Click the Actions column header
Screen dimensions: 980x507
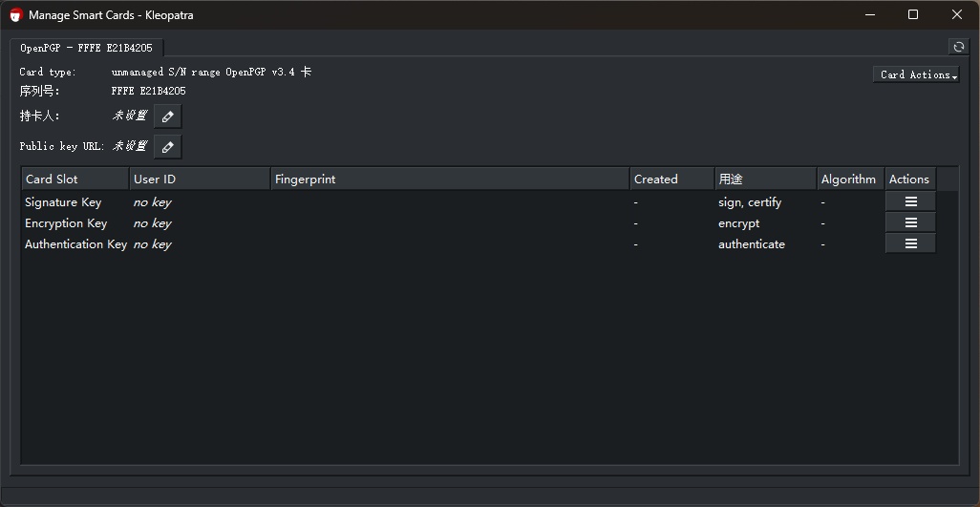point(909,179)
